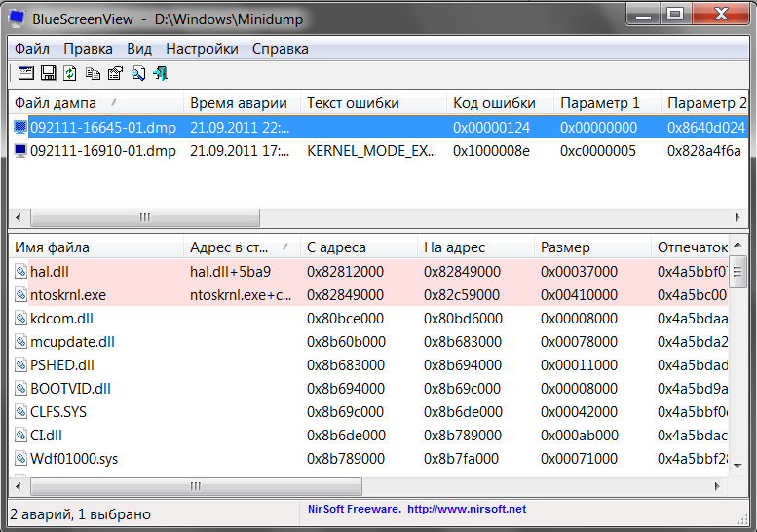Select the kdcom.dll row name
Screen dimensions: 757x532
click(61, 319)
